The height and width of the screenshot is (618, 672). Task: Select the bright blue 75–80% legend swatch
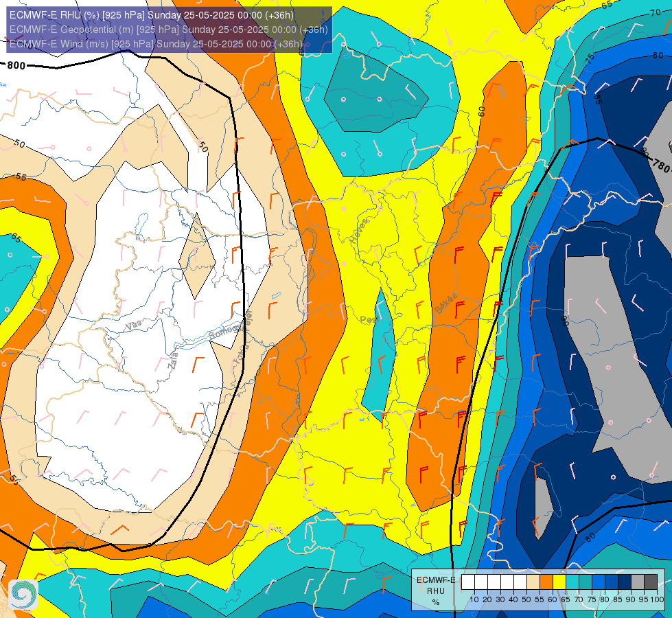pyautogui.click(x=599, y=582)
